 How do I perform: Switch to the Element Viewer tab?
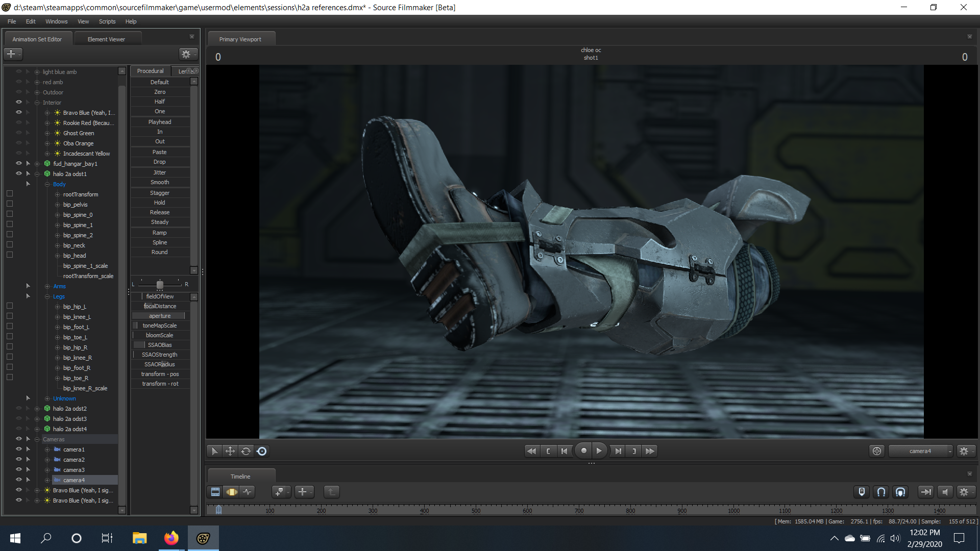point(106,39)
